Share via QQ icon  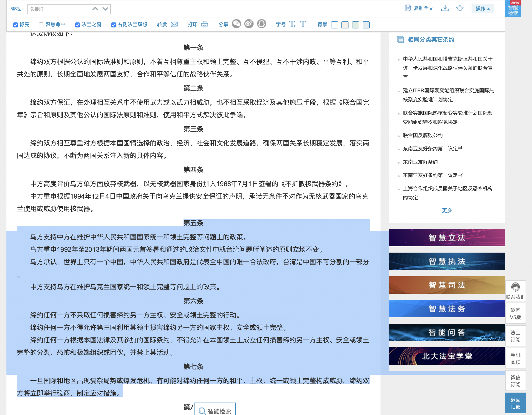coord(262,24)
